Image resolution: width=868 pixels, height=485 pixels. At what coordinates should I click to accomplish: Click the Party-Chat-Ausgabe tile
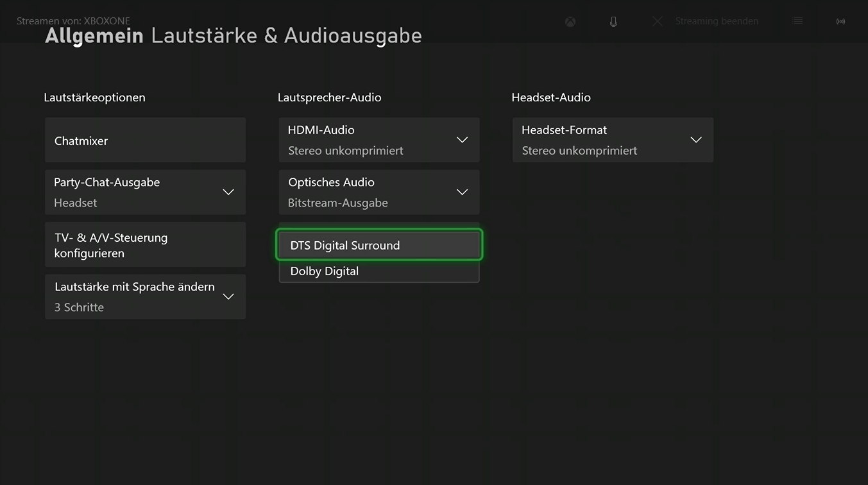coord(145,192)
